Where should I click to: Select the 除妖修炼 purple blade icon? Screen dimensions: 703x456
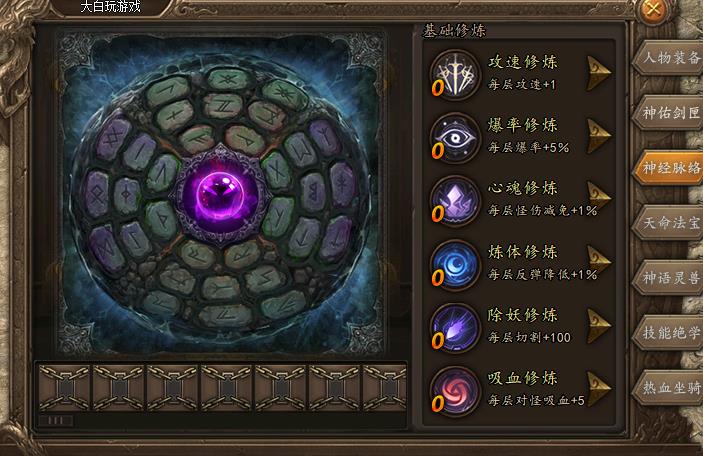pos(455,328)
